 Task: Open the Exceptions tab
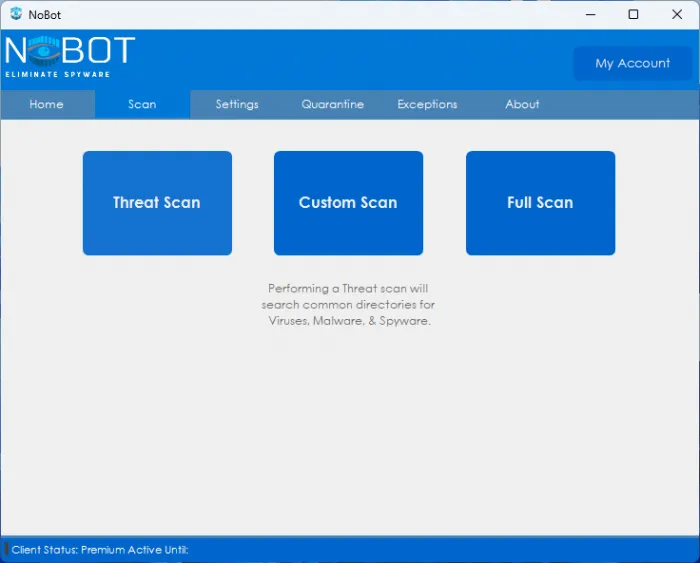(x=427, y=104)
